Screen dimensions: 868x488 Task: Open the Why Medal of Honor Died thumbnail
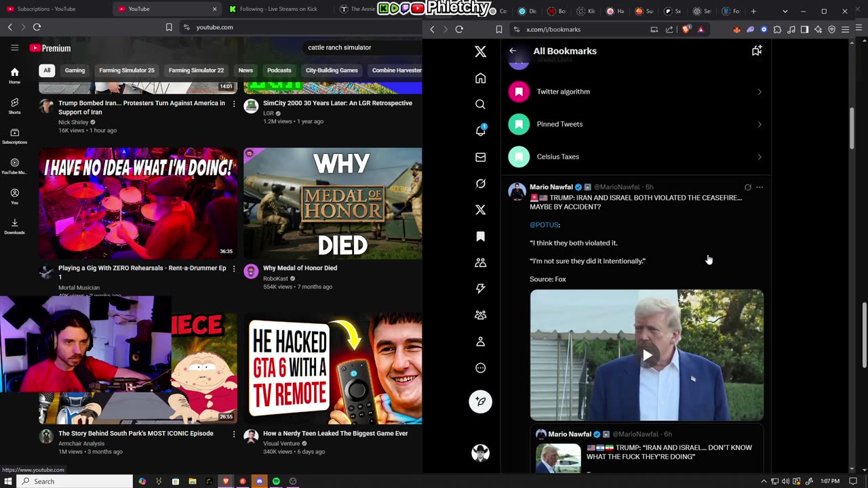coord(332,203)
